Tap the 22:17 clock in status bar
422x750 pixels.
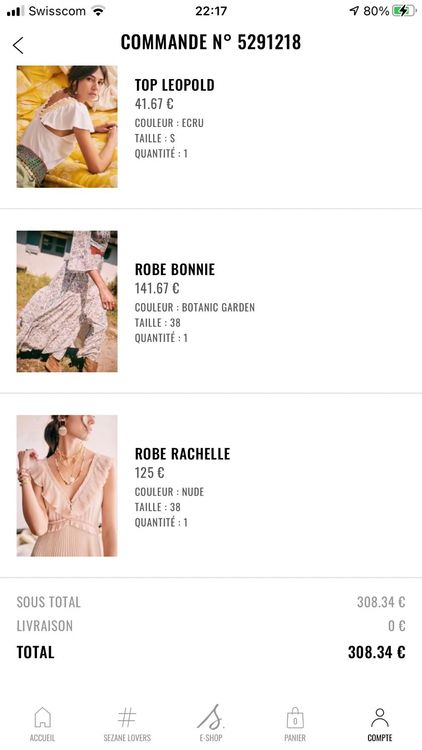(211, 11)
